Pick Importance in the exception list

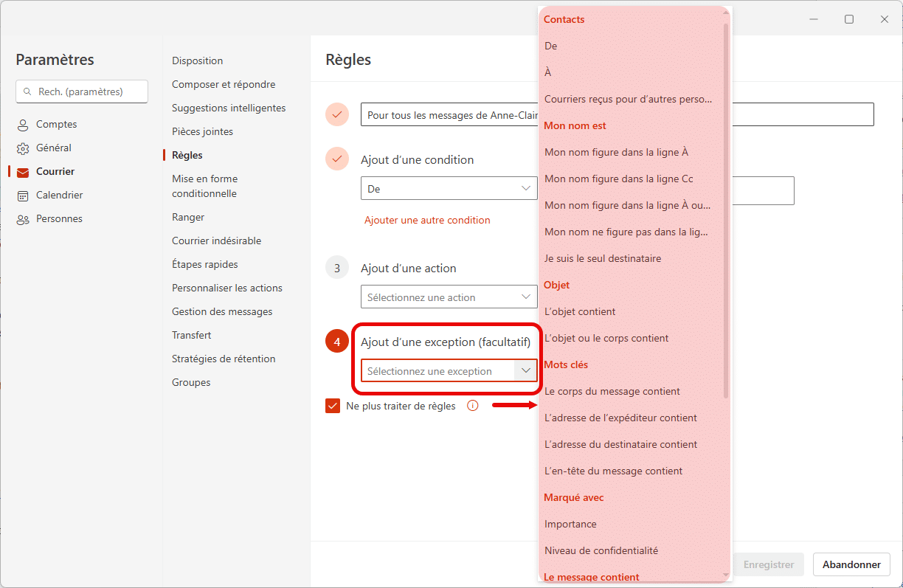[x=570, y=524]
